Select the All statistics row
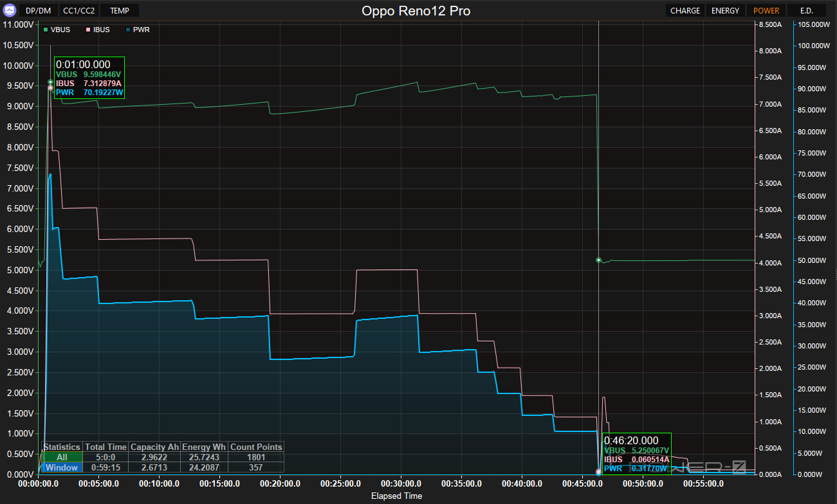The width and height of the screenshot is (837, 504). 62,457
